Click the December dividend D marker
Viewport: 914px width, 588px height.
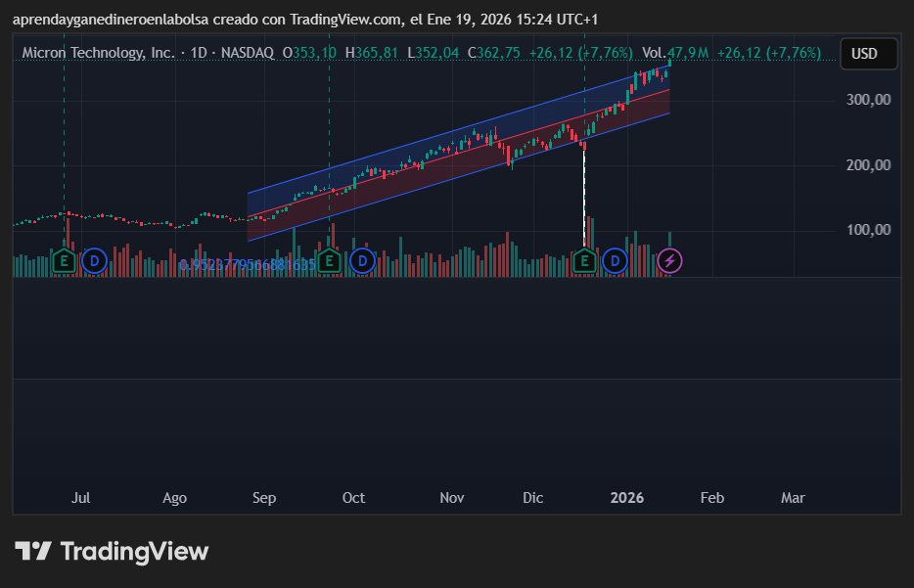[615, 260]
